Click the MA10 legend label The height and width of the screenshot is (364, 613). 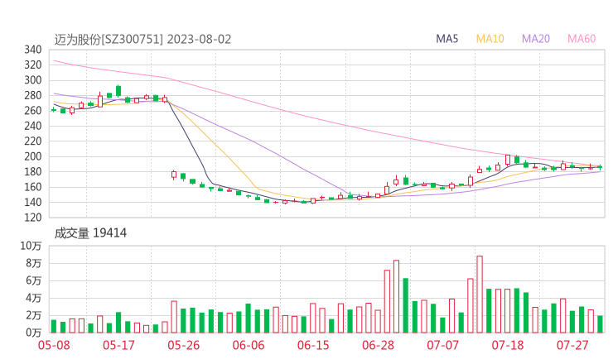coord(490,39)
